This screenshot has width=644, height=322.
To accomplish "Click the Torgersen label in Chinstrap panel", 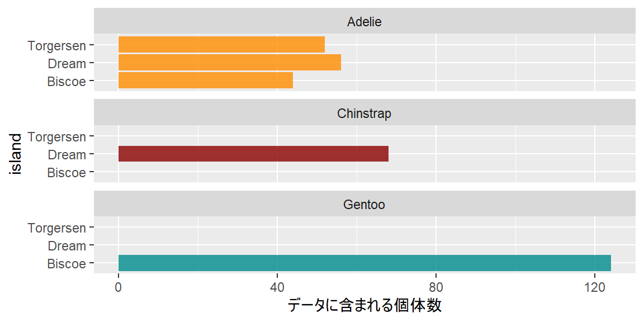I will coord(57,137).
